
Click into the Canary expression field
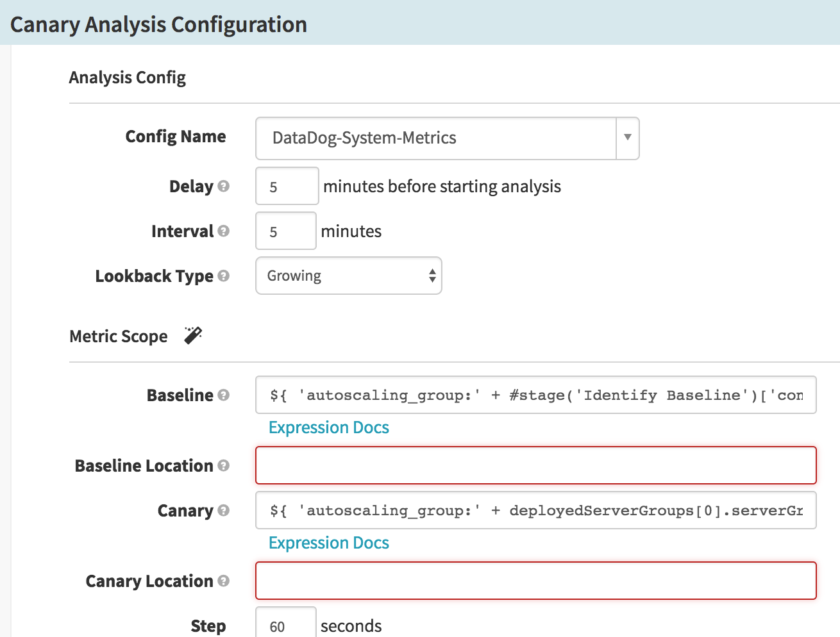535,510
